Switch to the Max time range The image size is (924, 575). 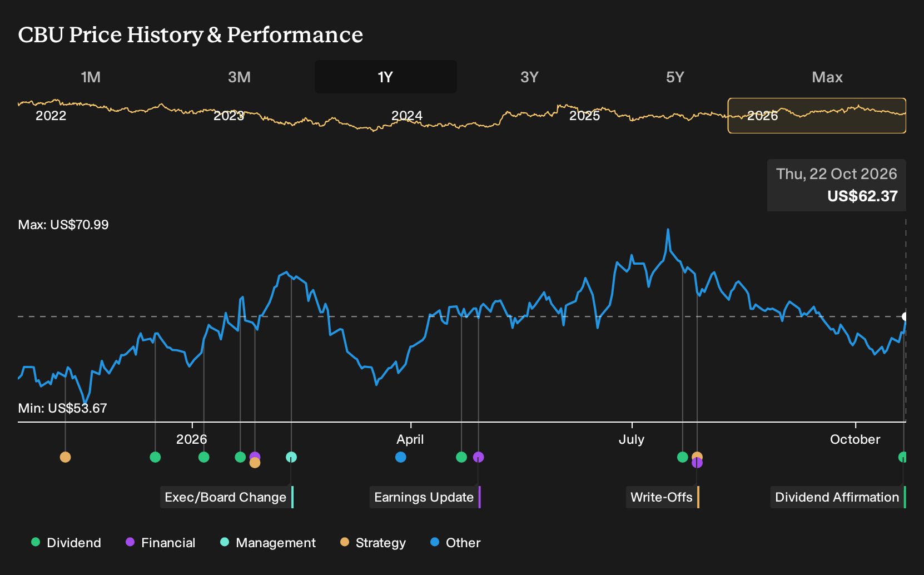click(827, 77)
